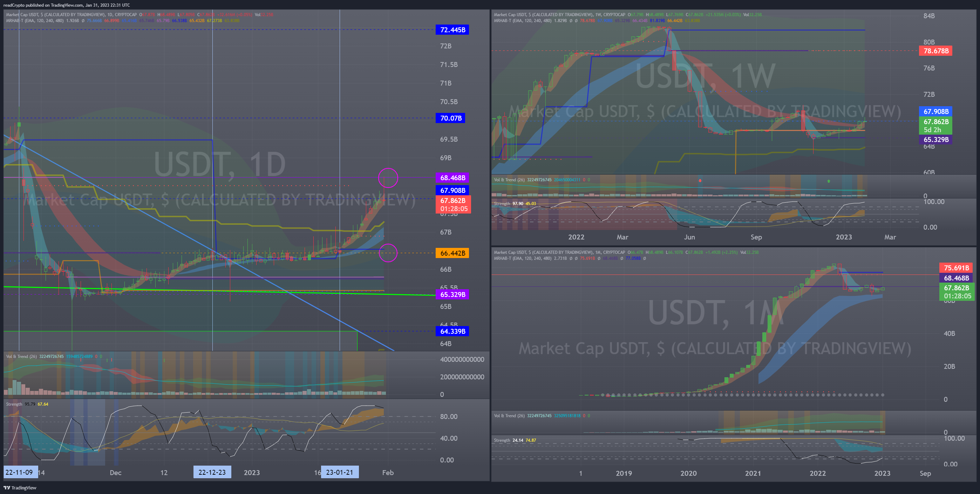
Task: Click the 22-12-23 date marker
Action: point(212,472)
